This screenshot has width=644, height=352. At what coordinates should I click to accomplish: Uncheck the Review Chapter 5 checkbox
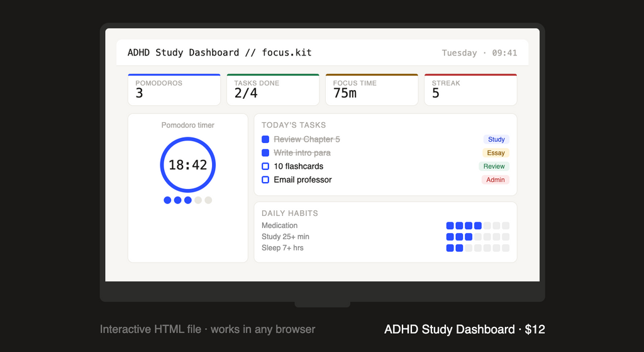[x=265, y=139]
